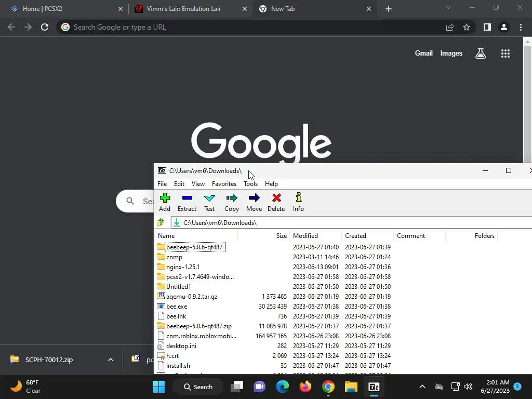Bookmark this tab with the star icon
The image size is (532, 399).
pyautogui.click(x=467, y=27)
